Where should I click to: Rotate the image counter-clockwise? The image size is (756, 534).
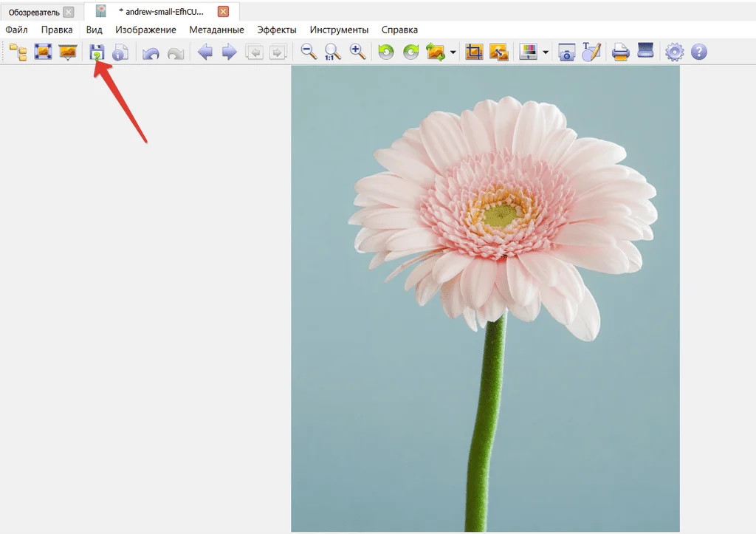click(386, 52)
